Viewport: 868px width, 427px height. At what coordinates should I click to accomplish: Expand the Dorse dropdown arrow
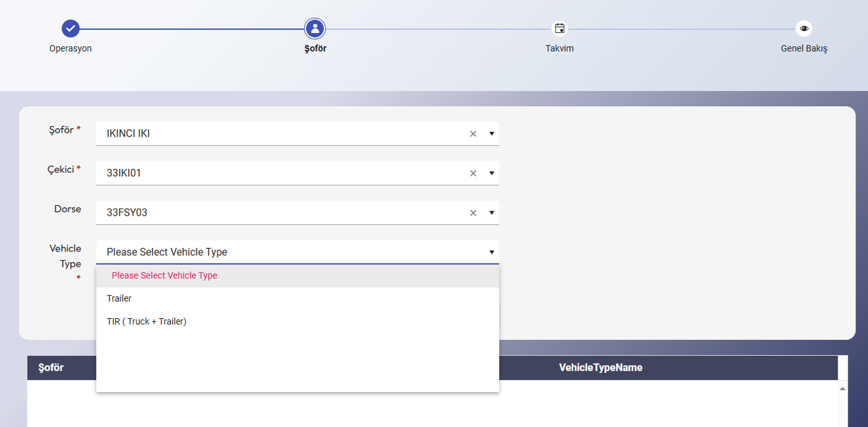click(x=491, y=213)
